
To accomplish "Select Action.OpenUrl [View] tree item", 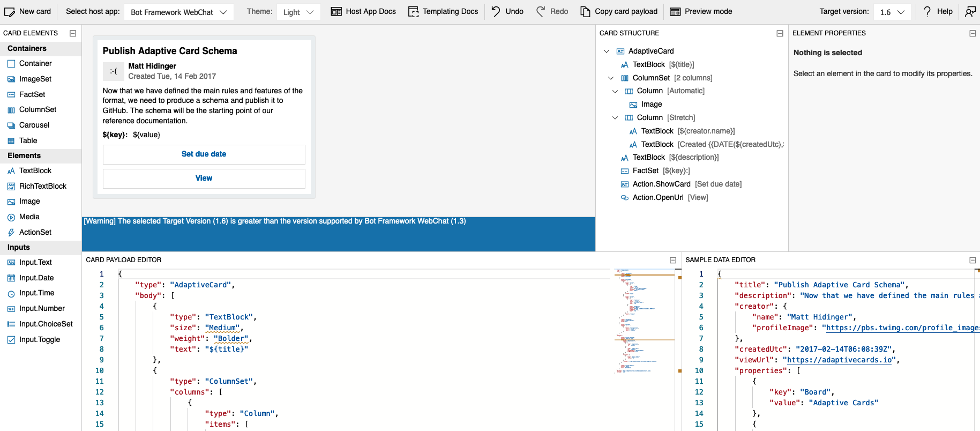I will click(664, 197).
